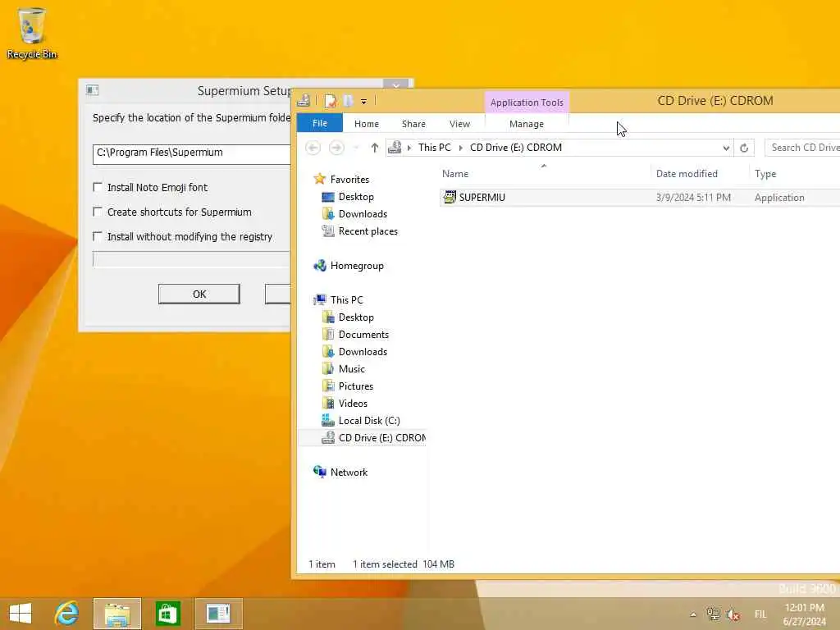Click CD Drive (E:) CDROM breadcrumb
Image resolution: width=840 pixels, height=630 pixels.
[x=516, y=148]
